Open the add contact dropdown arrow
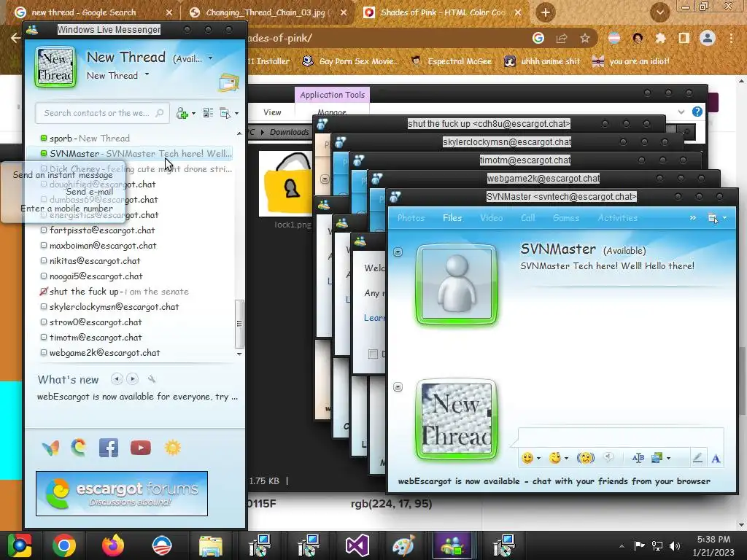747x560 pixels. [193, 113]
